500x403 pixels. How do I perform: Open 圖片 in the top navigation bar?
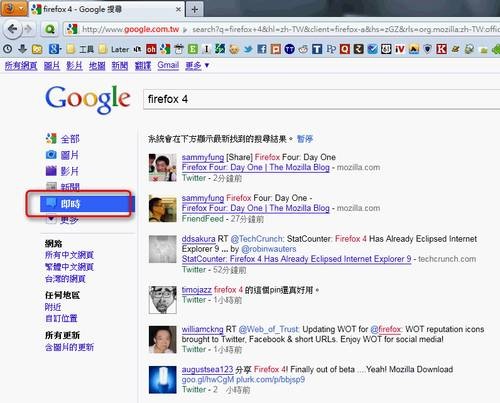(x=52, y=66)
